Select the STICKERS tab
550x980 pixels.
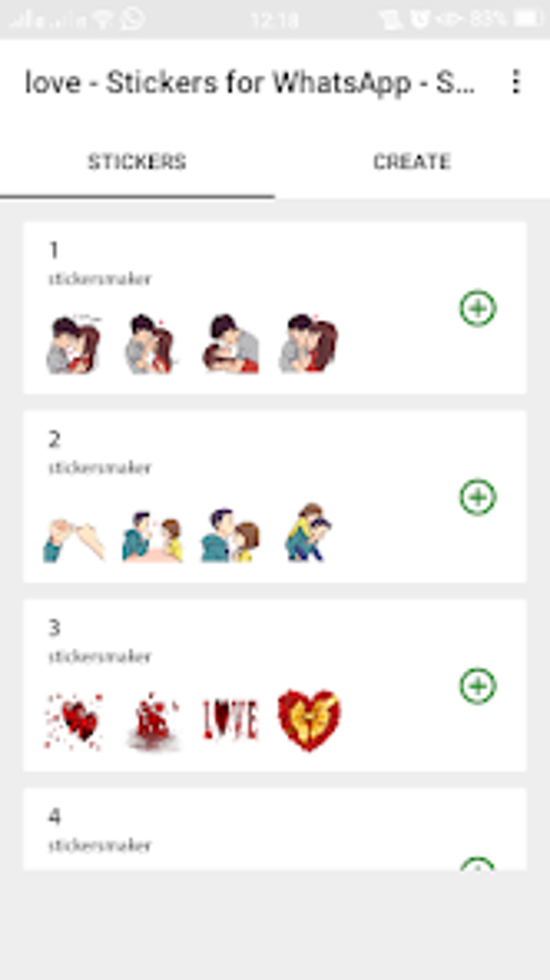tap(137, 162)
